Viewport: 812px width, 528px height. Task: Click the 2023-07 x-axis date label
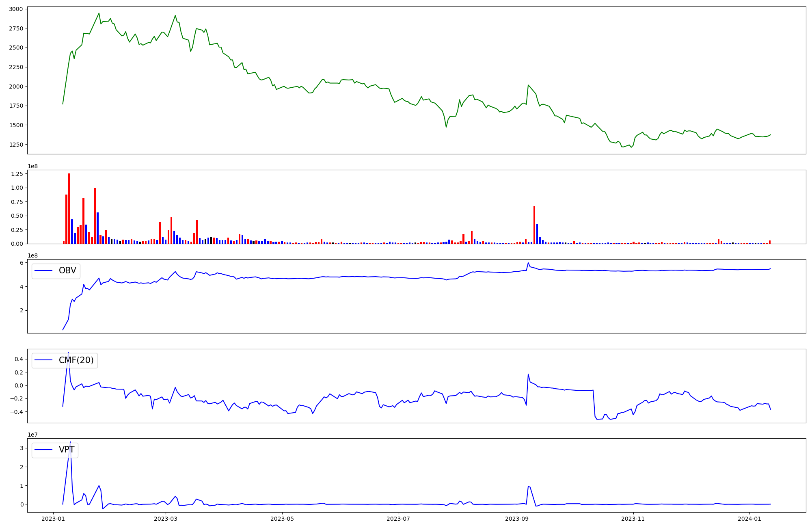399,519
